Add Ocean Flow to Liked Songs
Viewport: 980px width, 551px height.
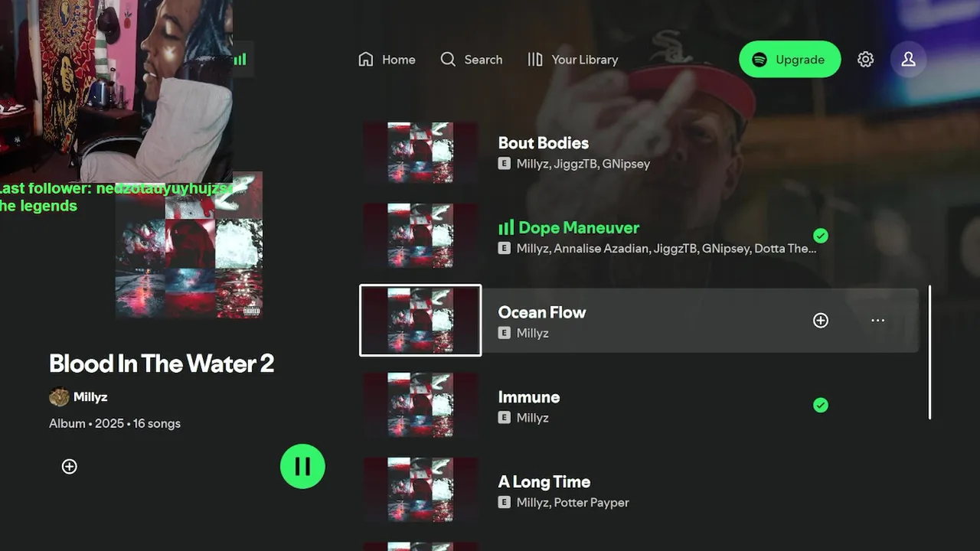[821, 321]
